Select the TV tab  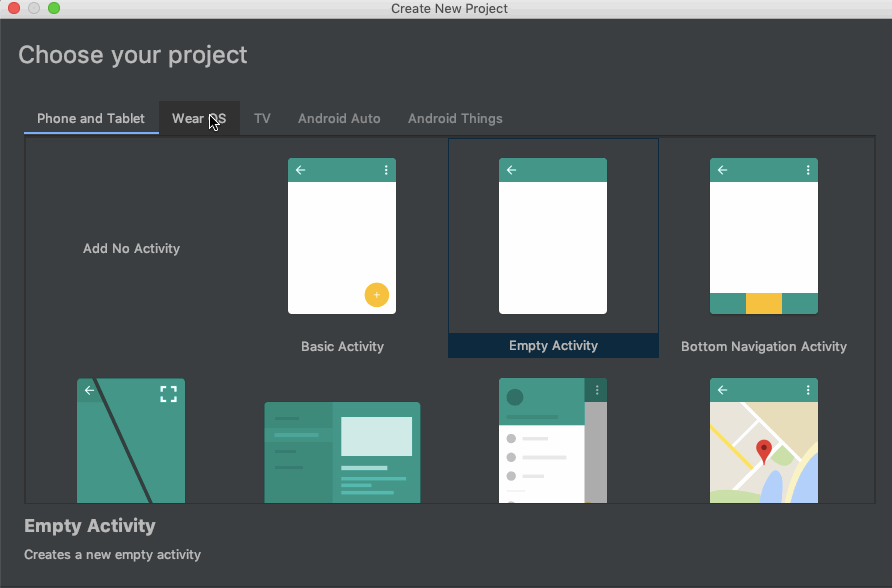click(x=262, y=118)
